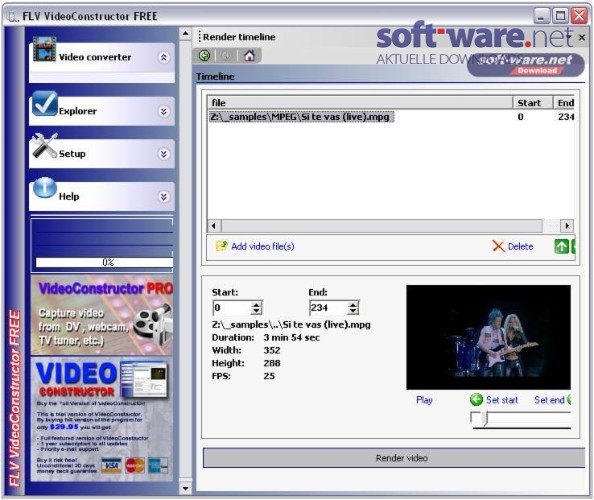Click the app icon in title bar
Image resolution: width=594 pixels, height=500 pixels.
[13, 17]
